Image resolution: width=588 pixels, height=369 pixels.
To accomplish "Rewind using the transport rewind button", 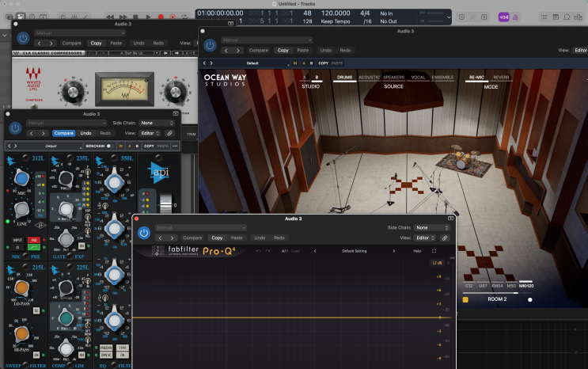I will [x=110, y=17].
